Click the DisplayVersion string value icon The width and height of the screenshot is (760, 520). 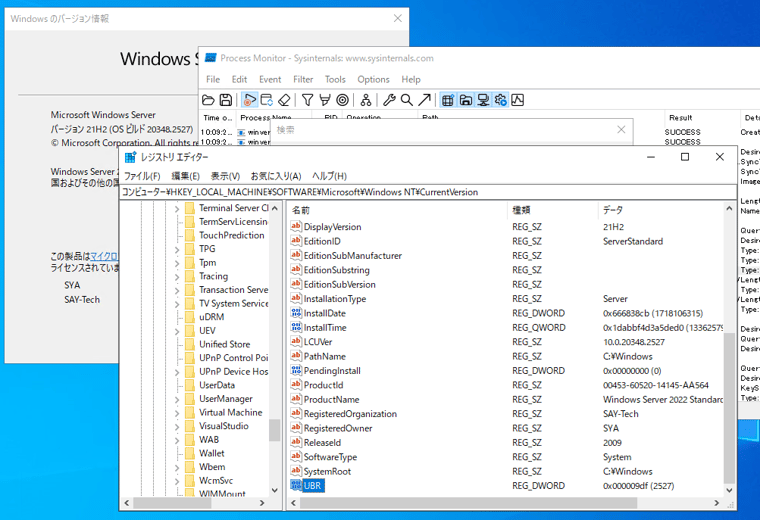296,226
